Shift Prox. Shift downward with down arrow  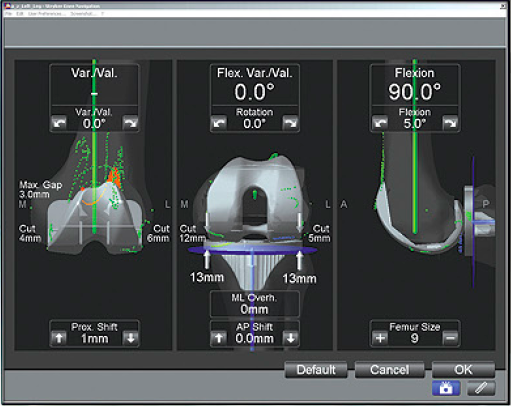coord(130,338)
